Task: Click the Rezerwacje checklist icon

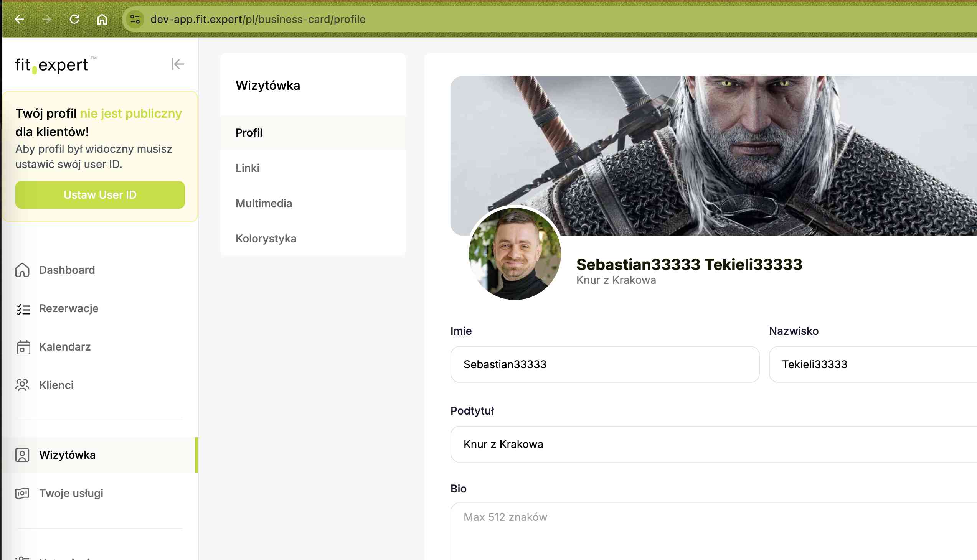Action: point(23,309)
